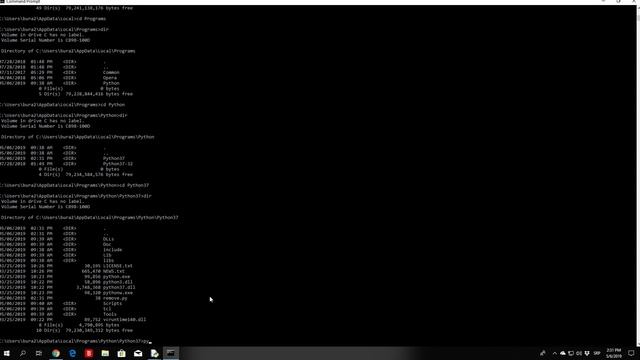Viewport: 640px width, 360px height.
Task: Open the Action Center notifications icon
Action: [x=631, y=353]
